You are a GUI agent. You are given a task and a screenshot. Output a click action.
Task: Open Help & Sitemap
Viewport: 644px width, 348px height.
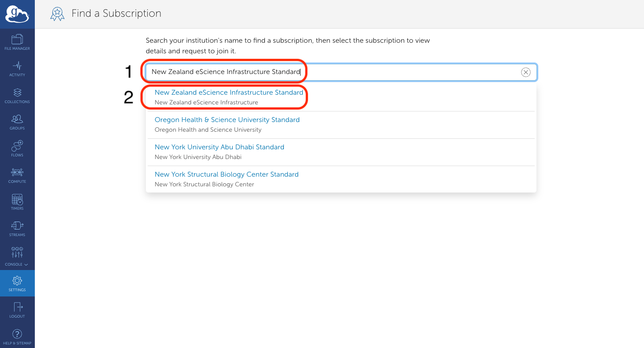pyautogui.click(x=17, y=337)
